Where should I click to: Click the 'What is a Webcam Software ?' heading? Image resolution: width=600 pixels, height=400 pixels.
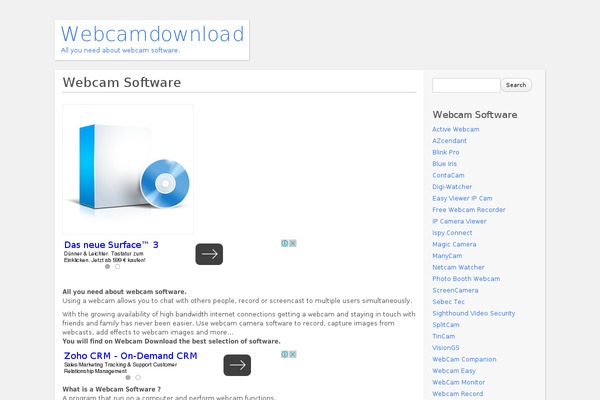pos(112,389)
